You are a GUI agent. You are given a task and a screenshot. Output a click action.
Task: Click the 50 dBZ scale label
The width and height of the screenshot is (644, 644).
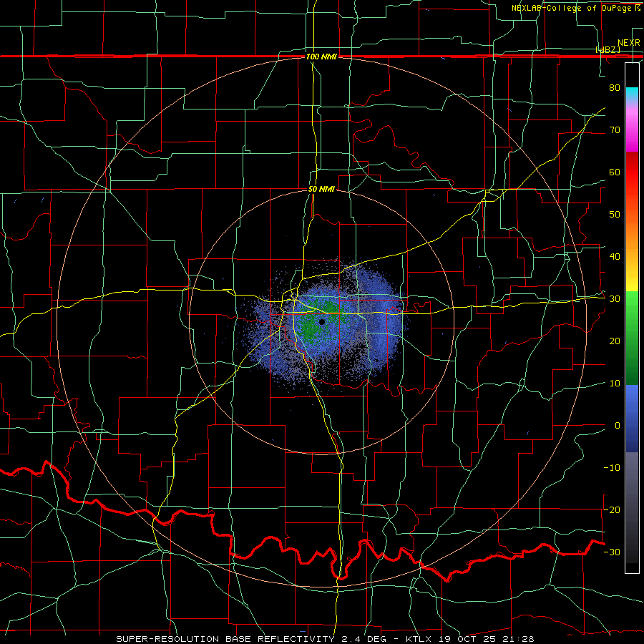click(x=615, y=215)
